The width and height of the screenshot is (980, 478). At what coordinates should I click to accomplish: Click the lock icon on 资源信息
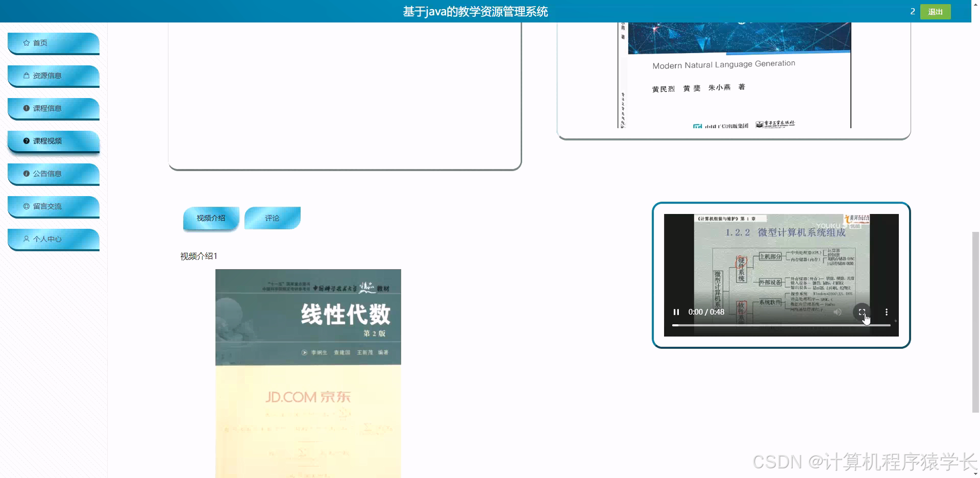click(x=26, y=75)
